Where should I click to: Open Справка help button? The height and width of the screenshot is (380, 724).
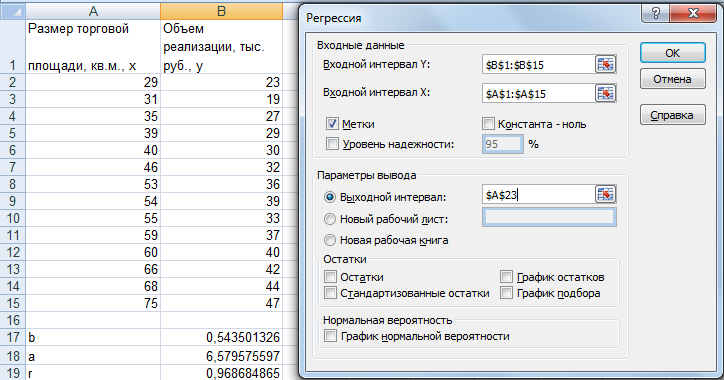point(672,115)
